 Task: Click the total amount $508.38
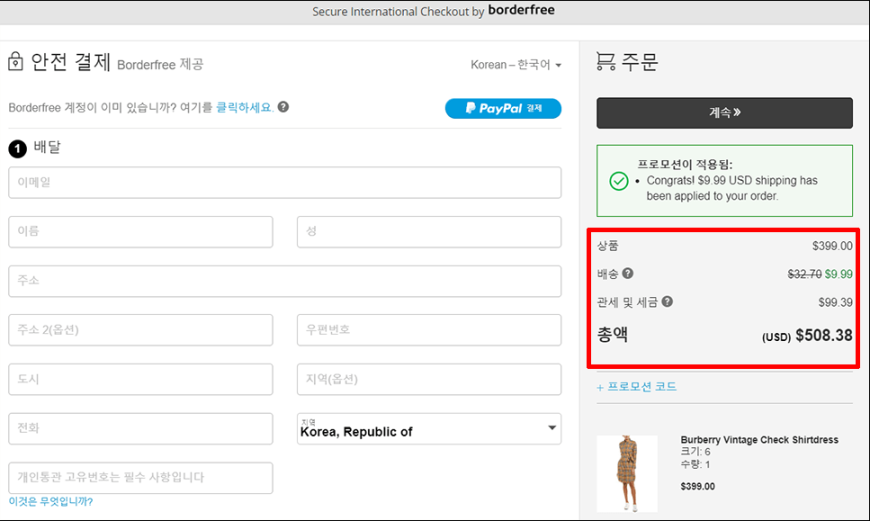click(x=823, y=335)
